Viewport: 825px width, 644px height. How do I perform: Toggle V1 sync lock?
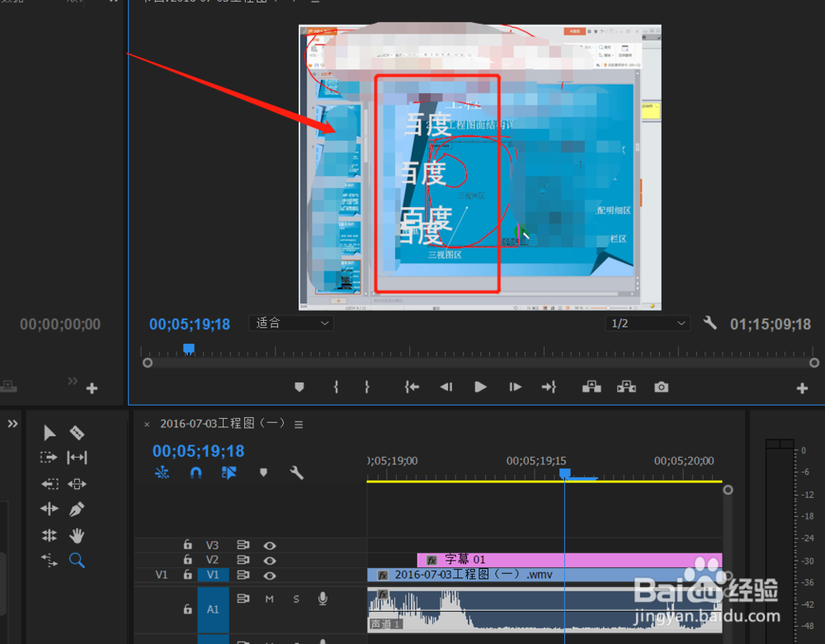243,575
